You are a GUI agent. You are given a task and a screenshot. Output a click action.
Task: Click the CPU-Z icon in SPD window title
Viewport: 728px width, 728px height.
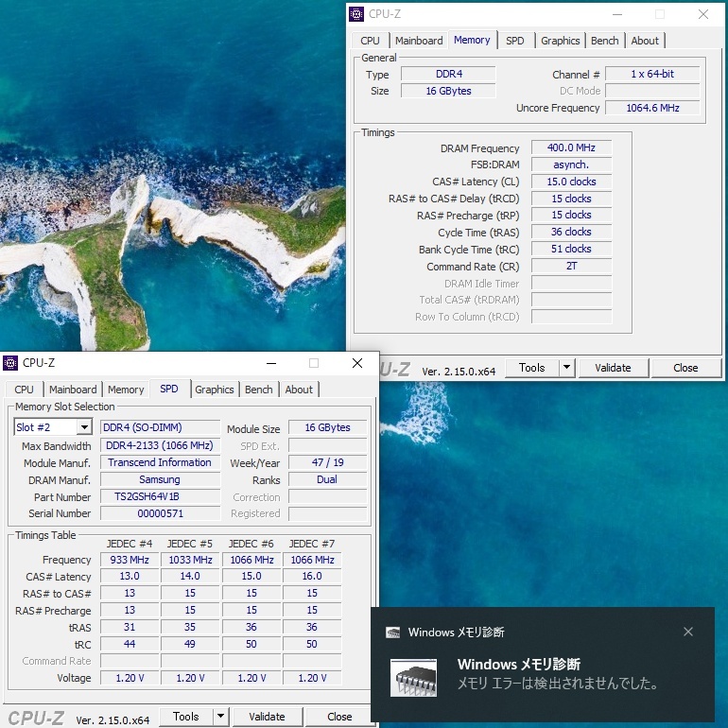pos(10,363)
